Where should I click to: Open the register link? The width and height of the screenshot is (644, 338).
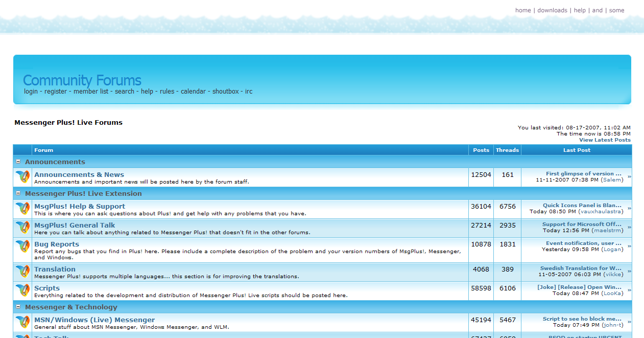pyautogui.click(x=56, y=92)
